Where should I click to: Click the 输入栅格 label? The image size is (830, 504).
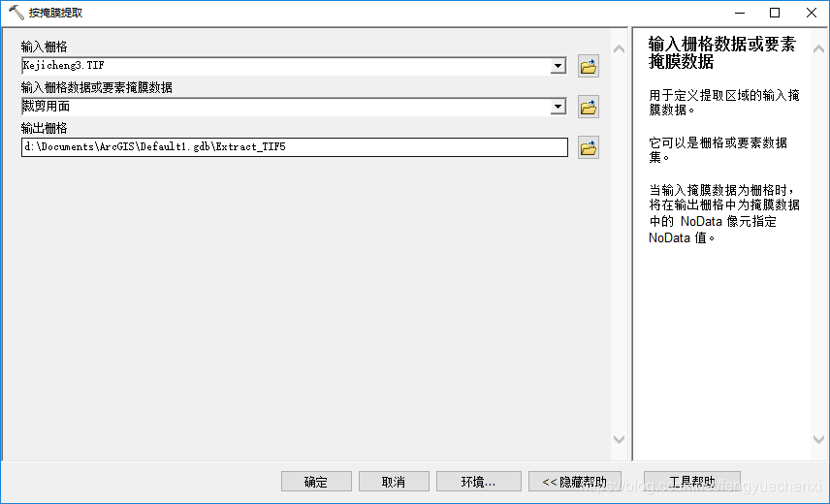pos(44,47)
